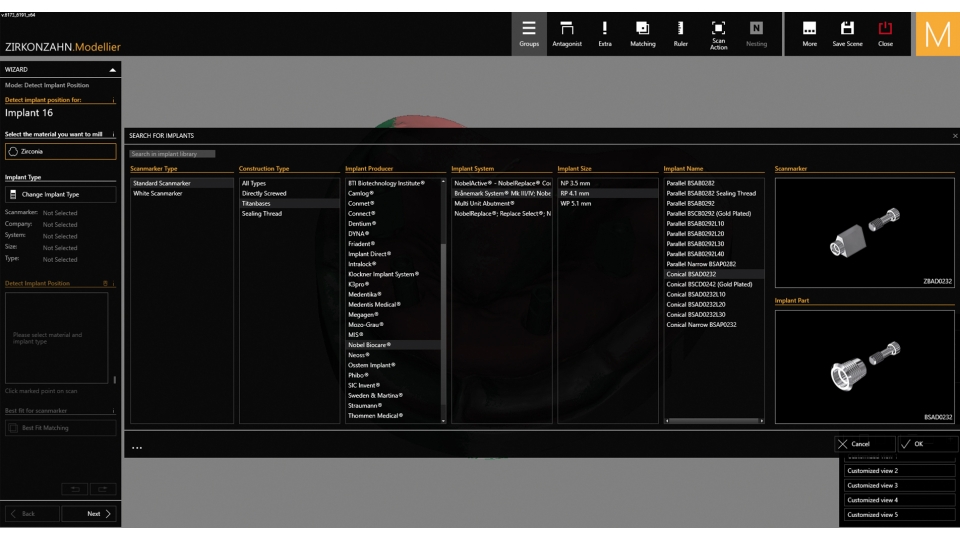Open the More options icon
The height and width of the screenshot is (540, 960).
point(809,34)
